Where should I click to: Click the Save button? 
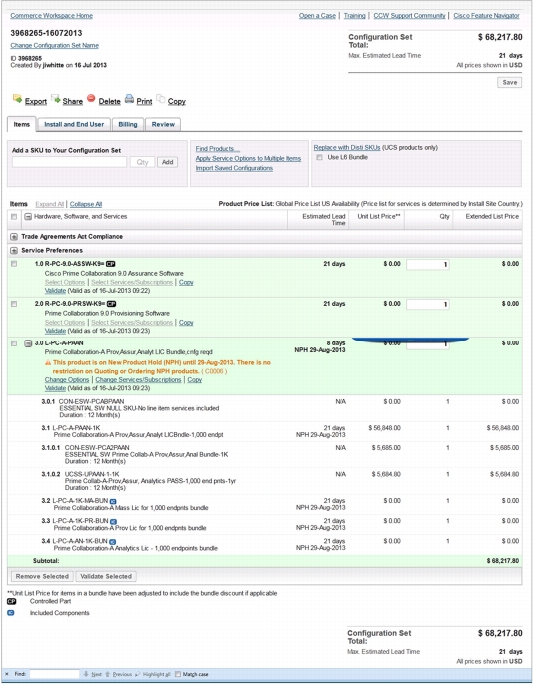click(x=510, y=82)
